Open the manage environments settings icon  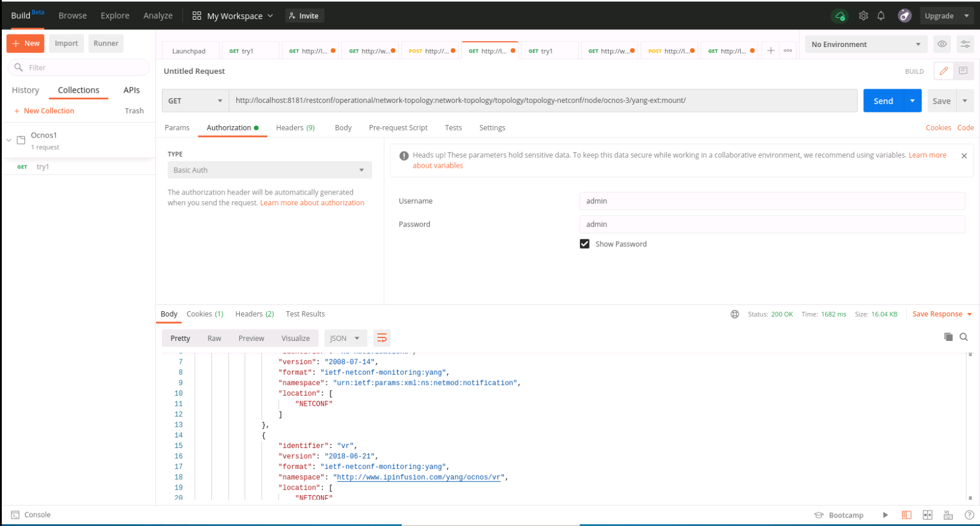[x=965, y=44]
